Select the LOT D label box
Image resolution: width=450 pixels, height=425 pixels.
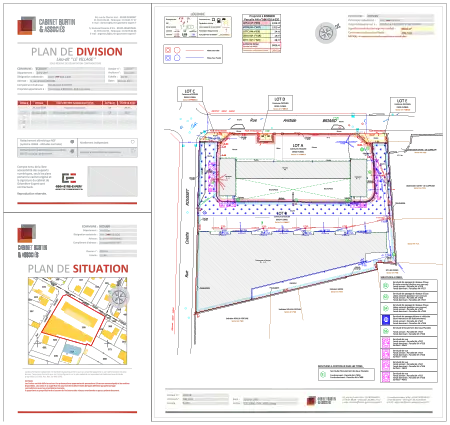[280, 103]
